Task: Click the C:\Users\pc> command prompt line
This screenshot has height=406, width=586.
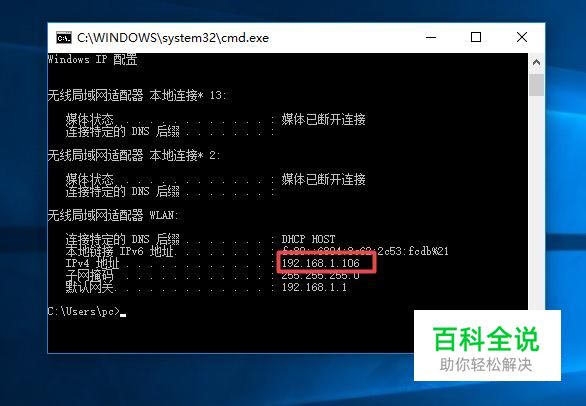Action: tap(87, 311)
